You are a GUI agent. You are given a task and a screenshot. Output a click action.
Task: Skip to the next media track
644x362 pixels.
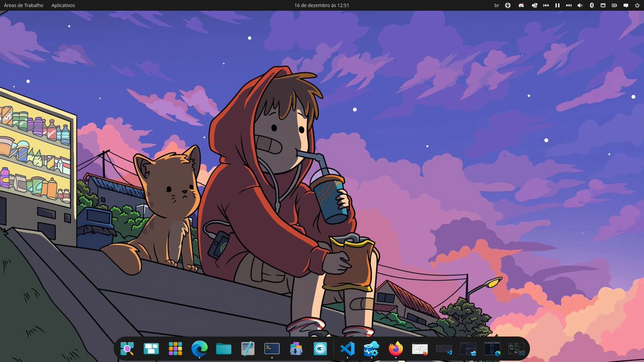[x=569, y=5]
